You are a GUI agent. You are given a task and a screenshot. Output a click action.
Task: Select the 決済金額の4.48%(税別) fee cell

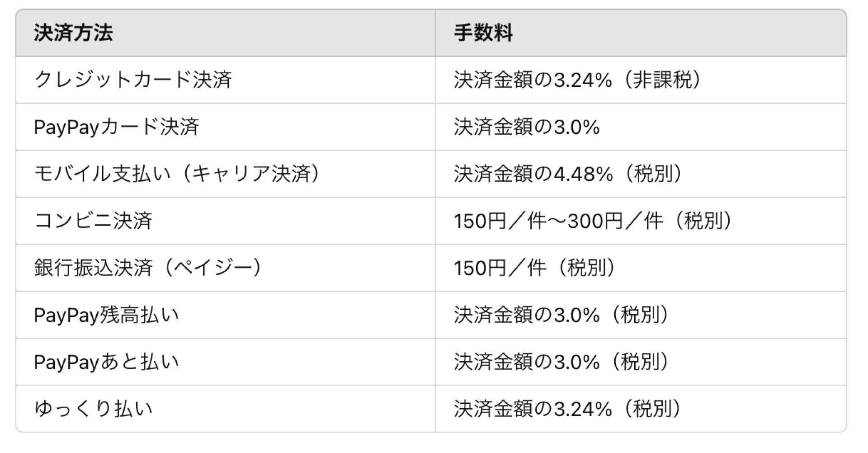[641, 174]
